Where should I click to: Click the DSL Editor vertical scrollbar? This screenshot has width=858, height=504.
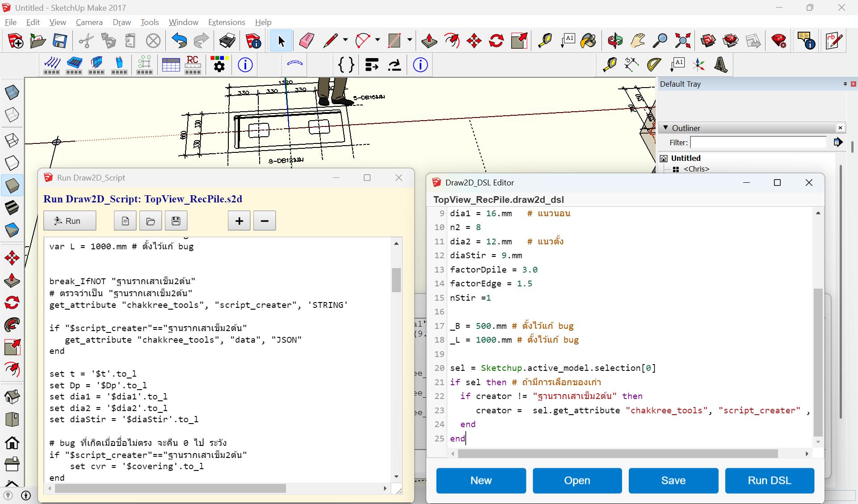click(x=818, y=362)
